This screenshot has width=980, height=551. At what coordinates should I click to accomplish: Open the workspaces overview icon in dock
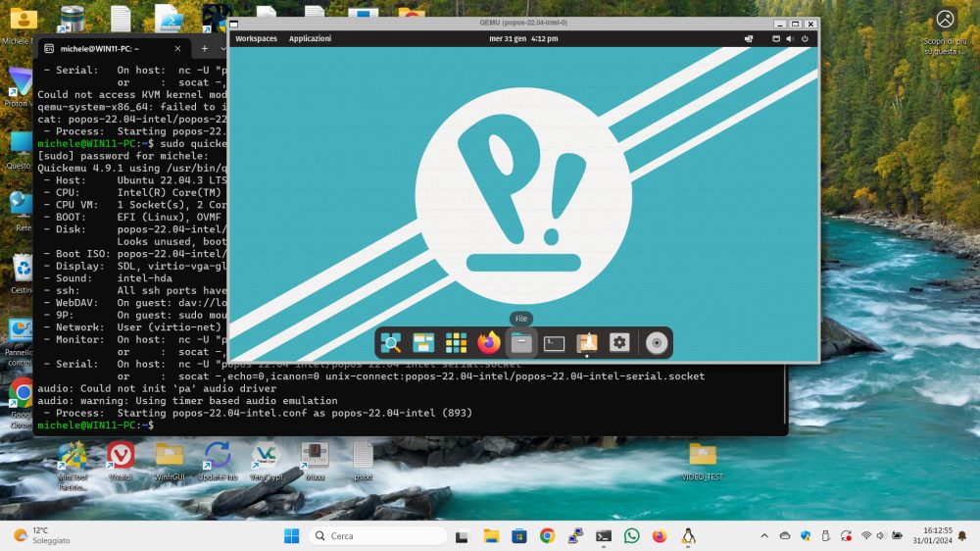(x=423, y=343)
